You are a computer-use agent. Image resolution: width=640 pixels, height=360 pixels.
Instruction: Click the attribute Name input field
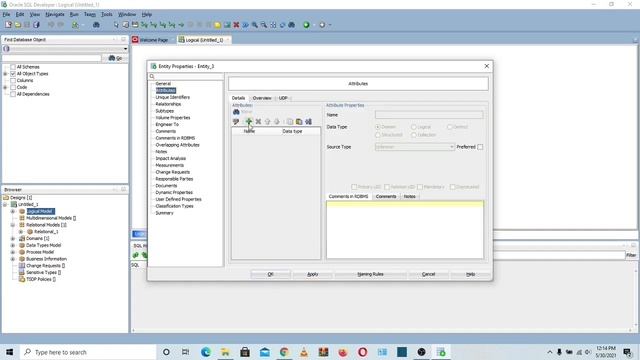click(x=429, y=115)
